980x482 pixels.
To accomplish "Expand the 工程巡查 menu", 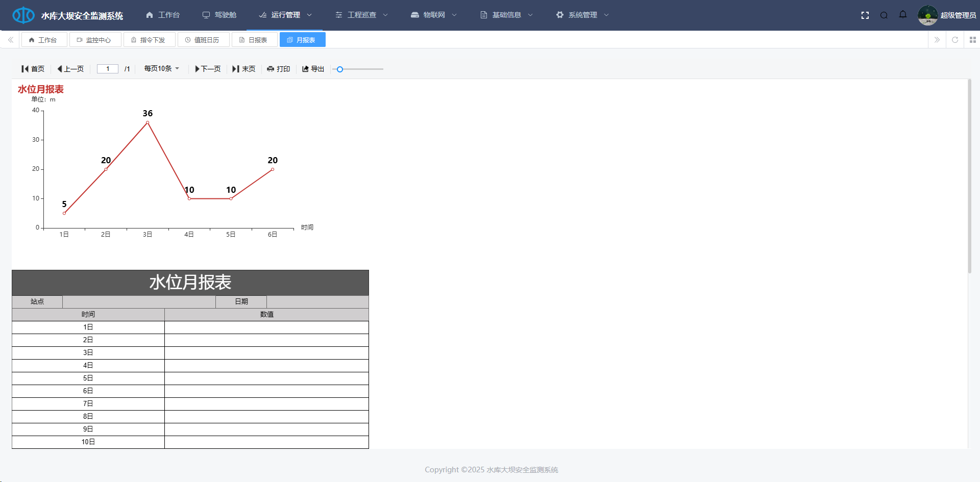I will coord(361,15).
